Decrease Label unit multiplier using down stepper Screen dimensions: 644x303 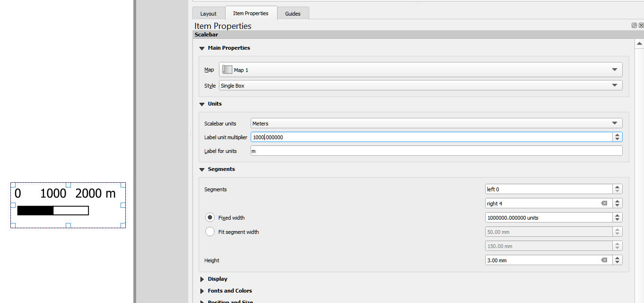pos(618,139)
